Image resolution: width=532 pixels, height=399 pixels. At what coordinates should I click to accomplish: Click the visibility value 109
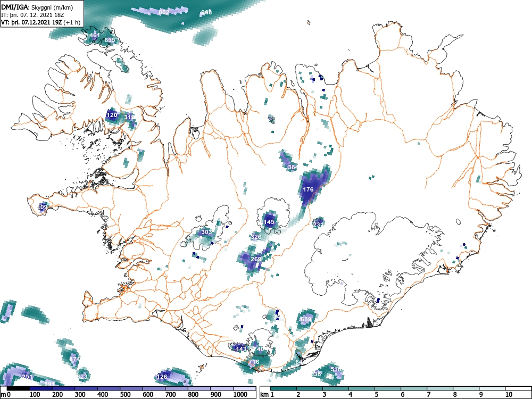[43, 206]
